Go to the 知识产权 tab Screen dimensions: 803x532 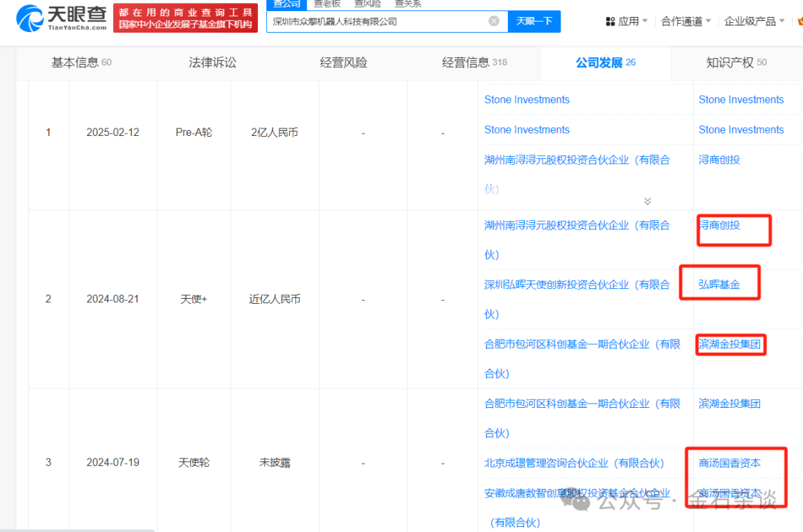735,62
